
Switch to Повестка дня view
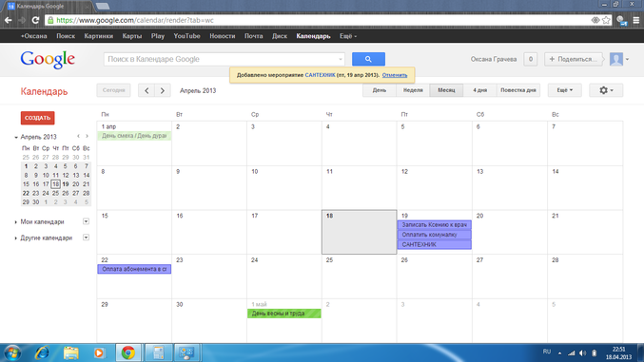click(517, 90)
